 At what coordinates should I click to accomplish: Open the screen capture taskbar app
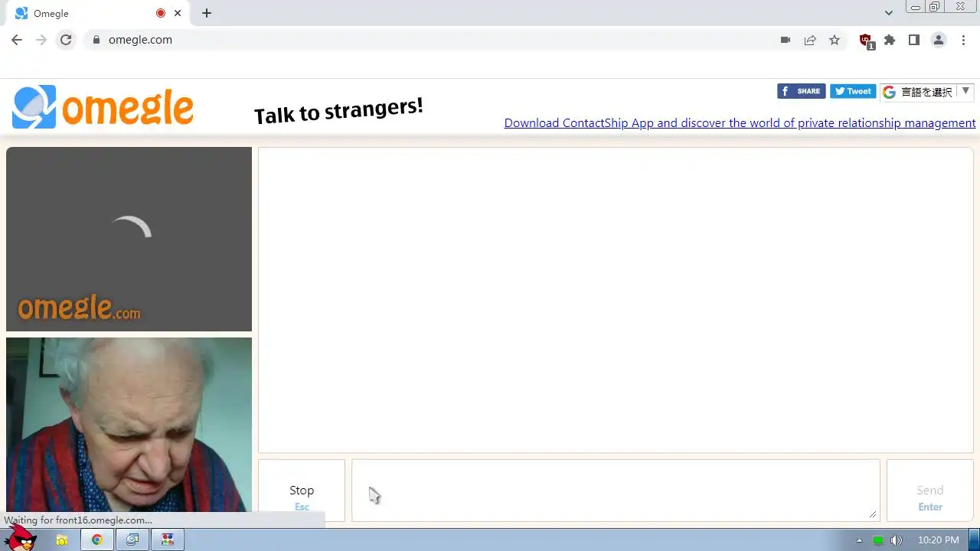click(132, 540)
